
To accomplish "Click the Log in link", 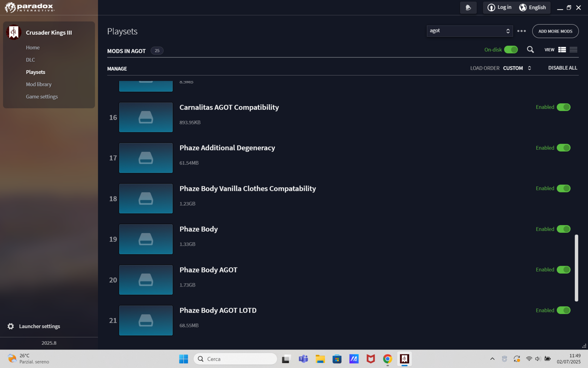I will coord(504,7).
